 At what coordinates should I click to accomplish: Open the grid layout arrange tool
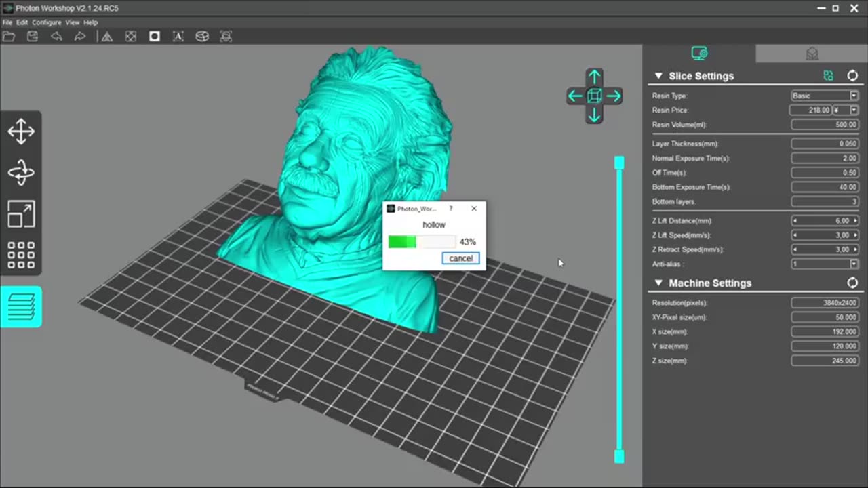coord(21,255)
